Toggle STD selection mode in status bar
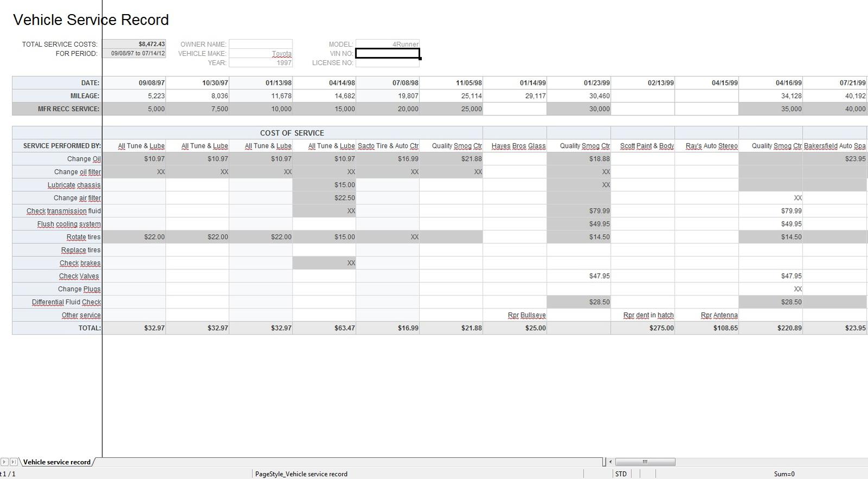 coord(621,474)
